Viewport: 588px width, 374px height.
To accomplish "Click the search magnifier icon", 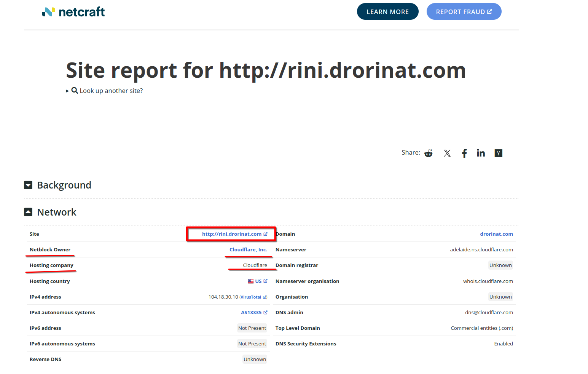I will pyautogui.click(x=75, y=90).
